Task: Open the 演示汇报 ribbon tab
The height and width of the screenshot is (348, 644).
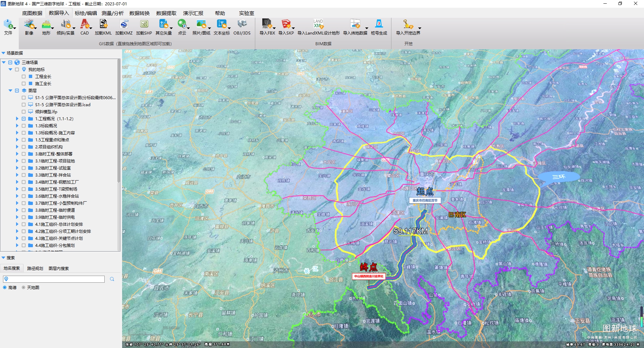Action: tap(193, 13)
